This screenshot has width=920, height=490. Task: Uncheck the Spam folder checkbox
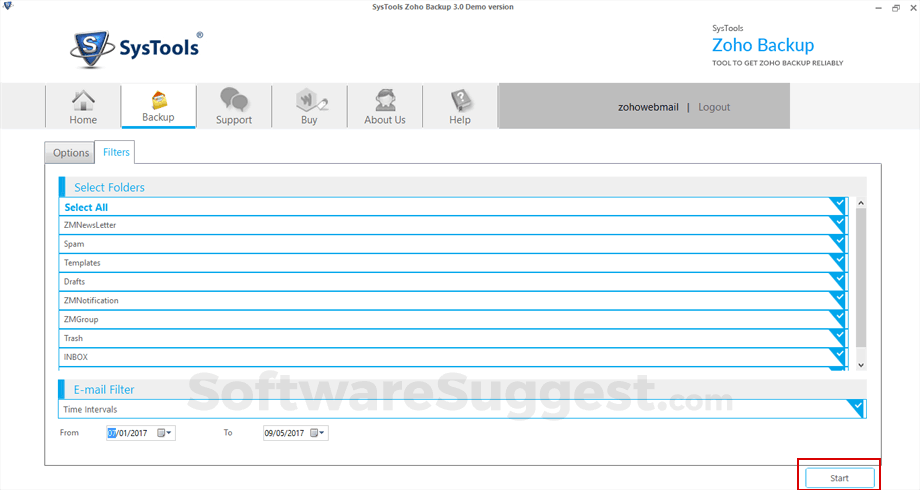pyautogui.click(x=838, y=242)
